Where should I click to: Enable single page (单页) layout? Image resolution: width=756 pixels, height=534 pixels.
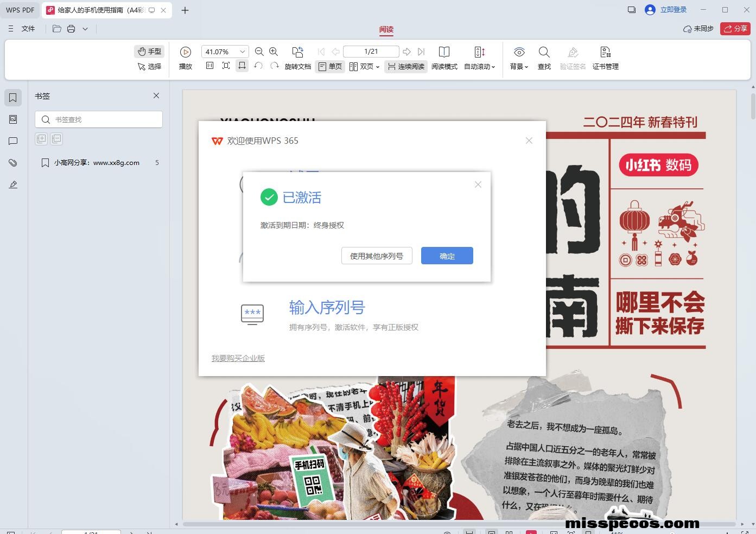coord(330,66)
